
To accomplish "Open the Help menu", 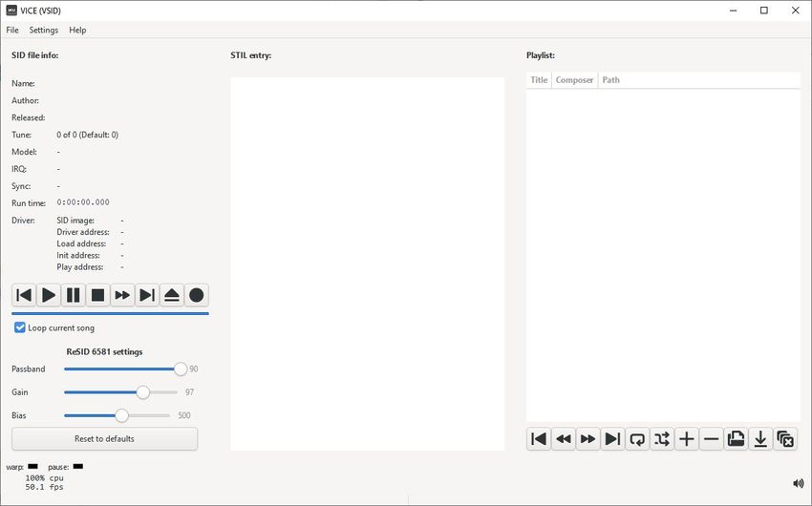I will [77, 30].
